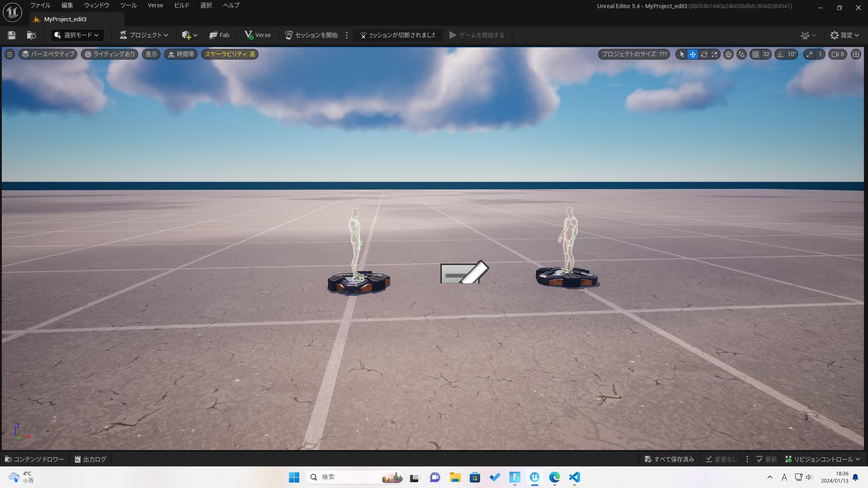Open the Fab marketplace button

219,35
